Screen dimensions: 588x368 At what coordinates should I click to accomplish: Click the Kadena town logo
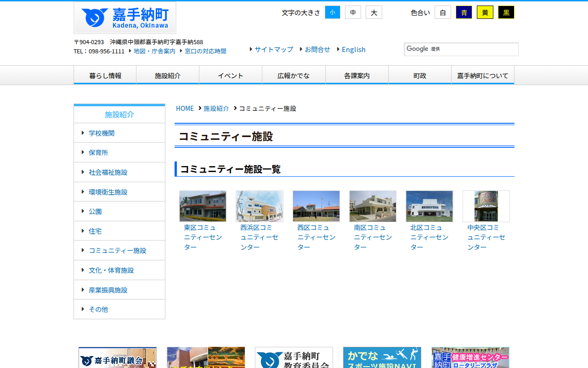tap(124, 17)
